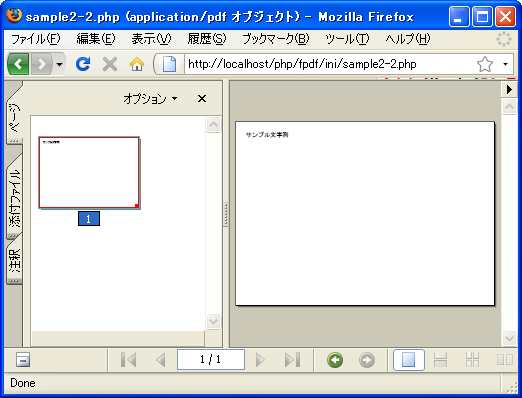Click the grey Stop loading X icon
Screen dimensions: 522x398
(x=110, y=64)
